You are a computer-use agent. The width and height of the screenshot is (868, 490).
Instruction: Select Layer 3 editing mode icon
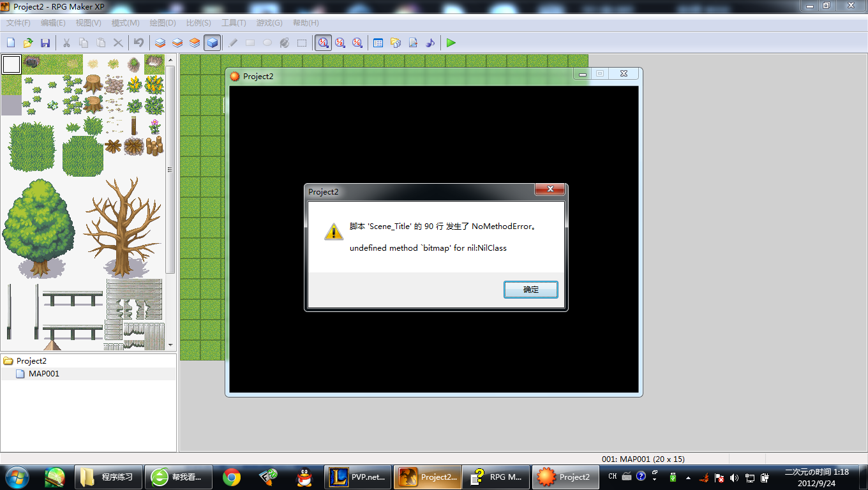click(195, 43)
